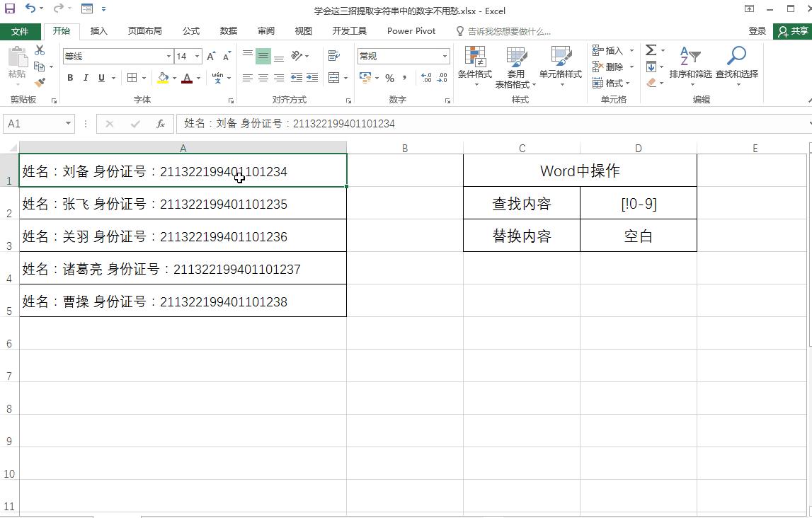Toggle bold formatting with the B icon
This screenshot has height=518, width=812.
tap(70, 78)
